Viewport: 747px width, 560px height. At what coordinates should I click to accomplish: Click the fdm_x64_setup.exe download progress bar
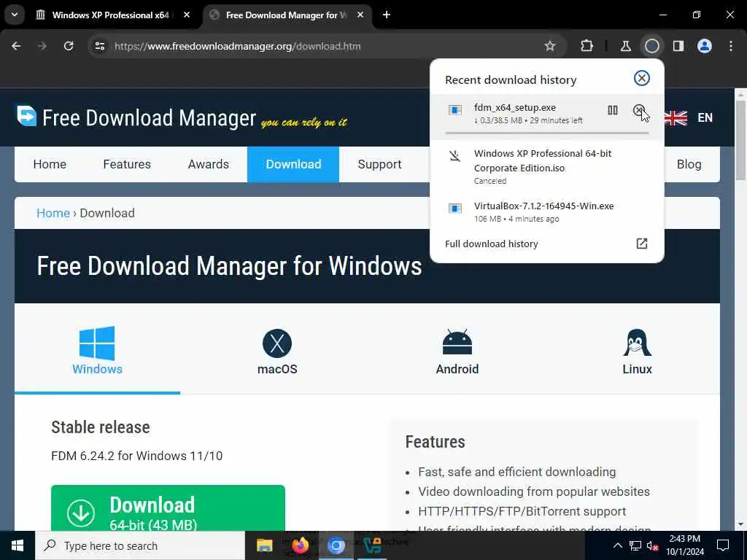point(546,133)
